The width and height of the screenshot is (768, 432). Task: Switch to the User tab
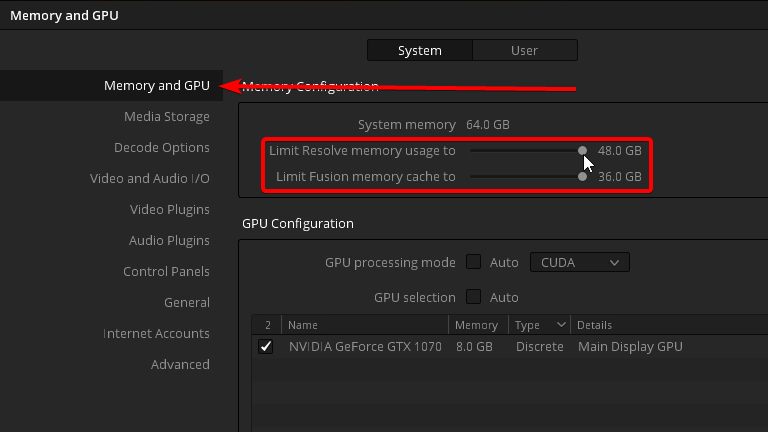click(x=525, y=50)
